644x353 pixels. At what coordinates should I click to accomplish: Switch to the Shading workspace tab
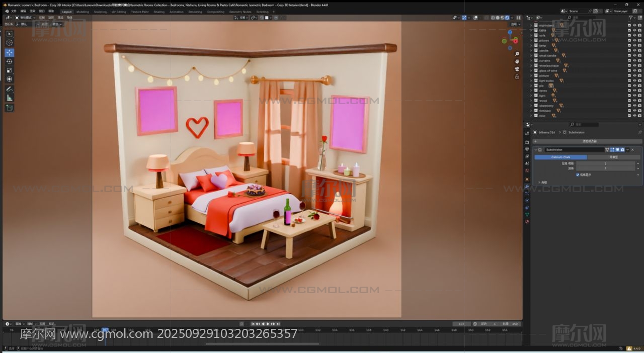pos(159,12)
